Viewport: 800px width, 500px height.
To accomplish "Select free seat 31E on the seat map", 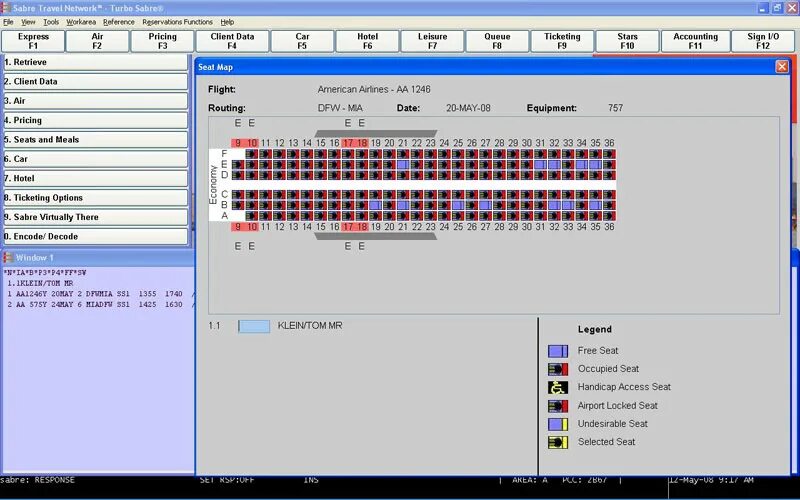I will click(540, 165).
